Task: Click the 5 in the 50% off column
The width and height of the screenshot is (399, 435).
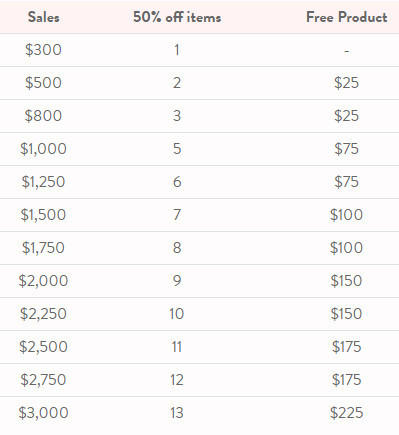Action: click(177, 149)
